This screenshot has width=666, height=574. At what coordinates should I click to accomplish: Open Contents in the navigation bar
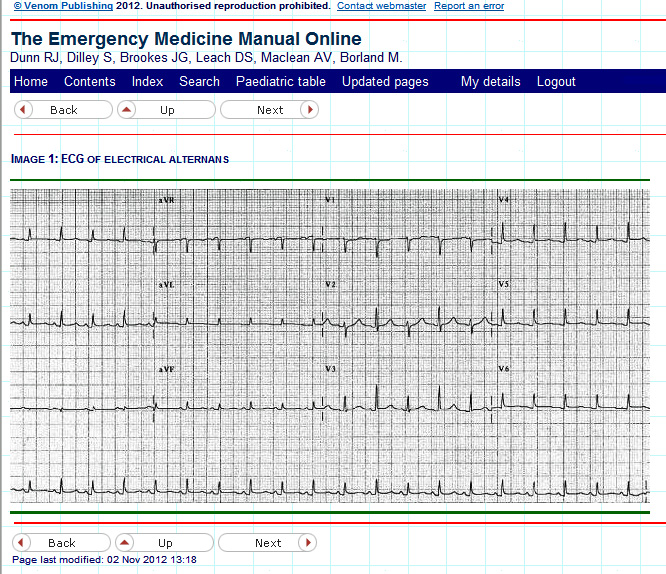[x=90, y=82]
